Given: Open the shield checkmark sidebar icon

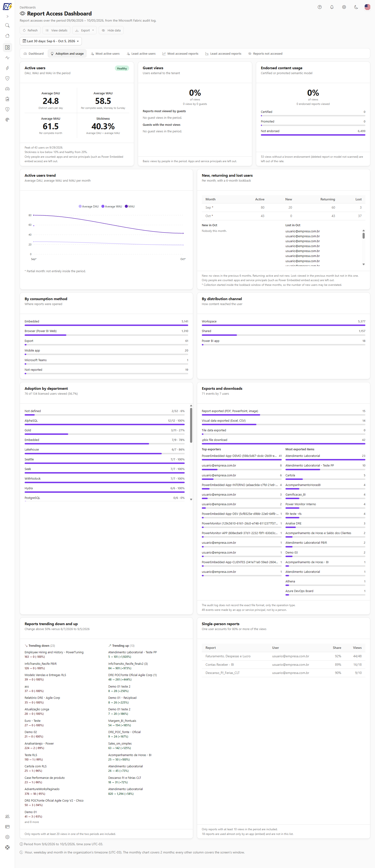Looking at the screenshot, I should coord(7,79).
